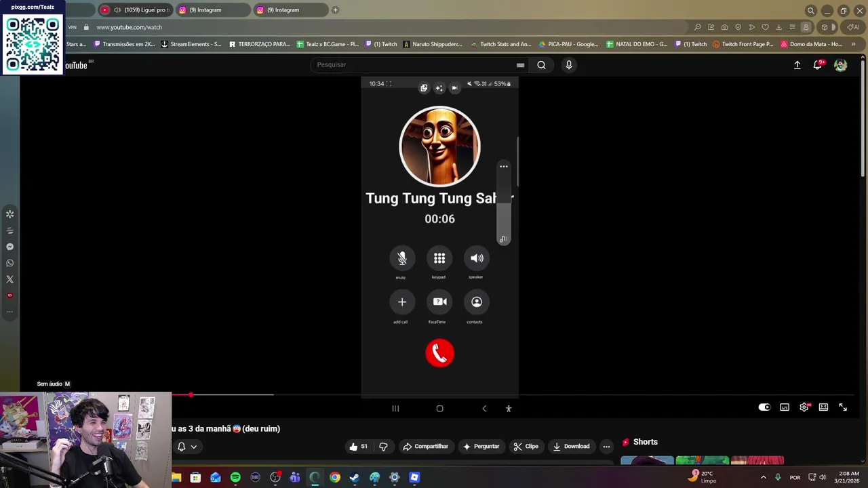Open the 'NATAL DO EMO - G...' bookmark
Screen dimensions: 868x488
tap(637, 44)
